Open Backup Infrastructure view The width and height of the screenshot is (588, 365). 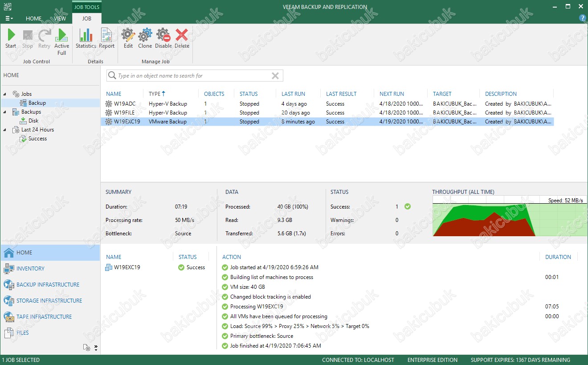click(48, 285)
